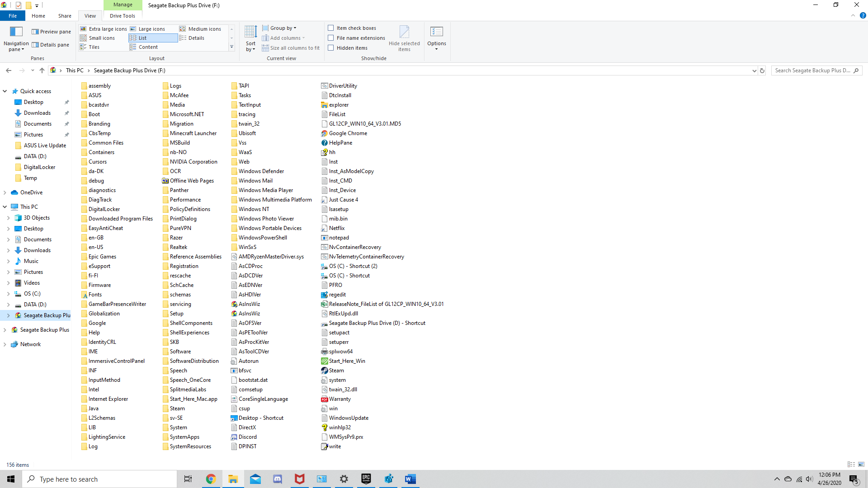Click the Windows taskbar search box
868x488 pixels.
point(99,479)
